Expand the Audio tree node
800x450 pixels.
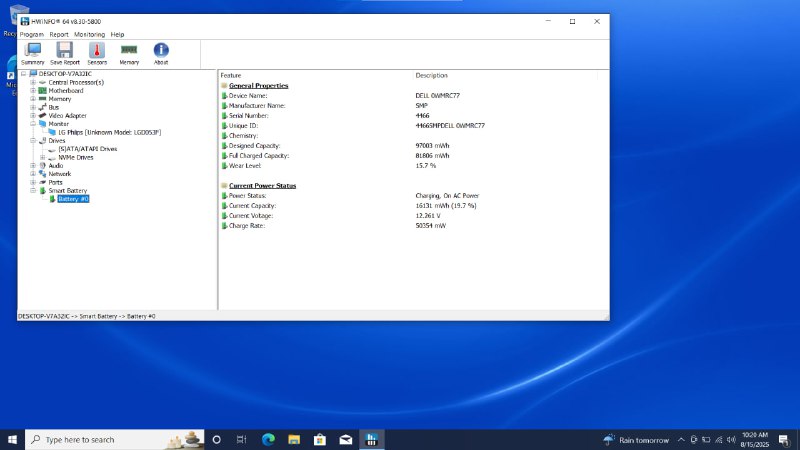tap(33, 165)
